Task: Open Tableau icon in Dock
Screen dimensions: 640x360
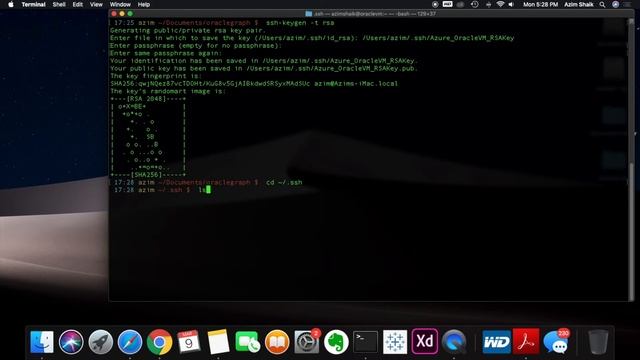Action: [x=395, y=342]
